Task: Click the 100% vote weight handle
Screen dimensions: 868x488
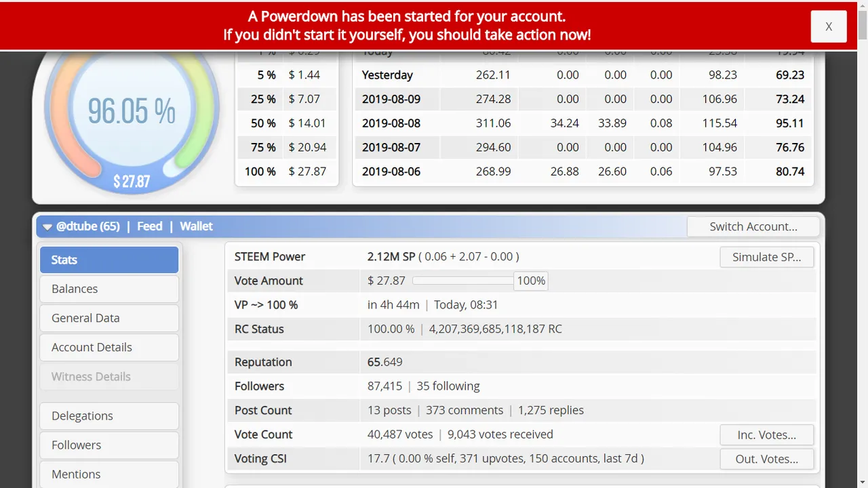Action: (531, 281)
